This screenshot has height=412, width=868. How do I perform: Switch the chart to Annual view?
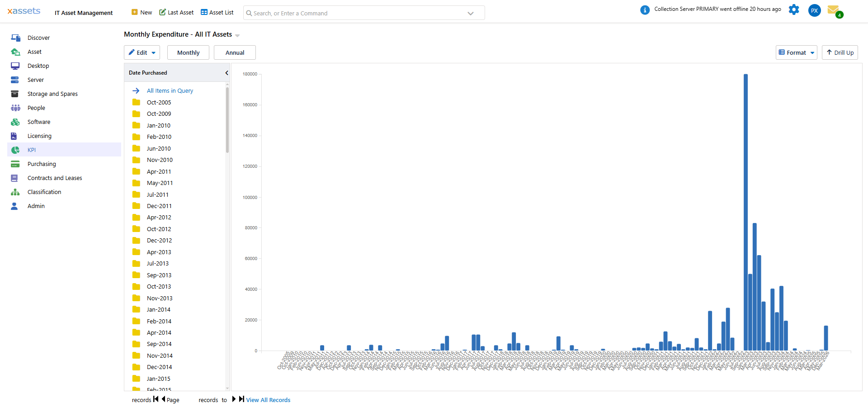coord(235,52)
